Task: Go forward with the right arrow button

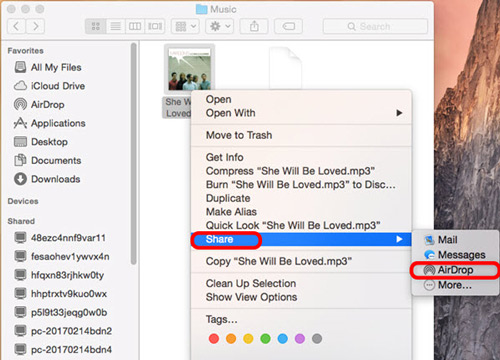Action: click(35, 26)
